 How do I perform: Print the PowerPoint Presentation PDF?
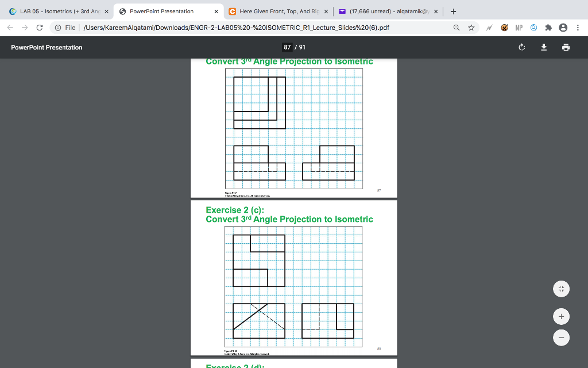pos(566,47)
